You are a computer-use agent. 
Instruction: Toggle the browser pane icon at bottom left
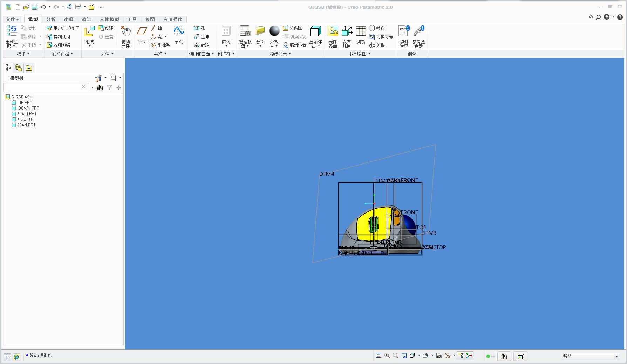point(16,357)
